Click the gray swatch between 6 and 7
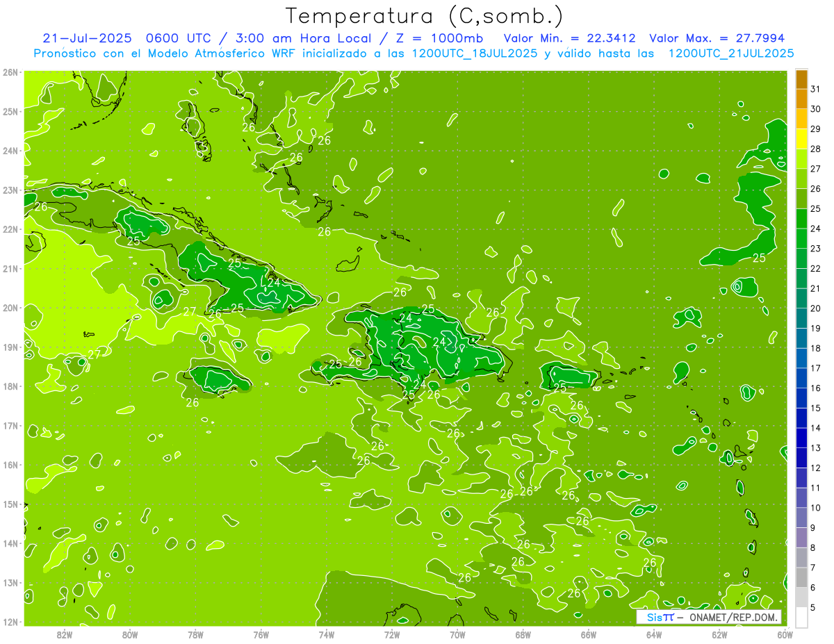 coord(801,577)
